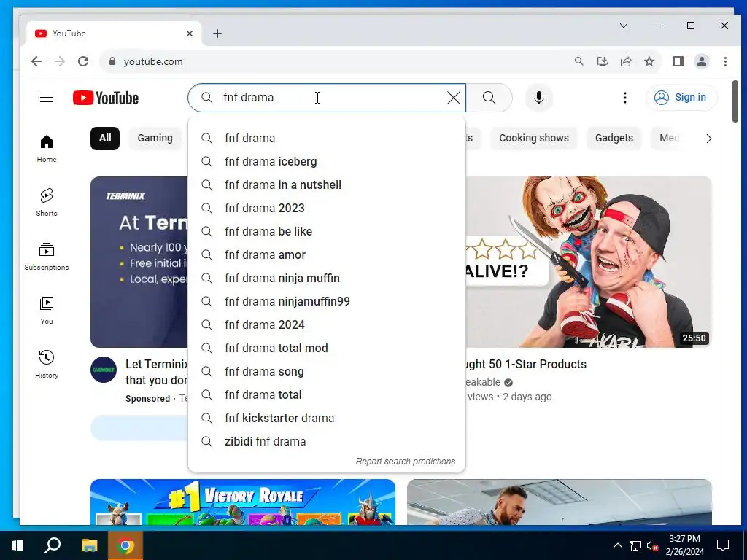Open Chrome profile avatar
The image size is (747, 560).
[702, 61]
